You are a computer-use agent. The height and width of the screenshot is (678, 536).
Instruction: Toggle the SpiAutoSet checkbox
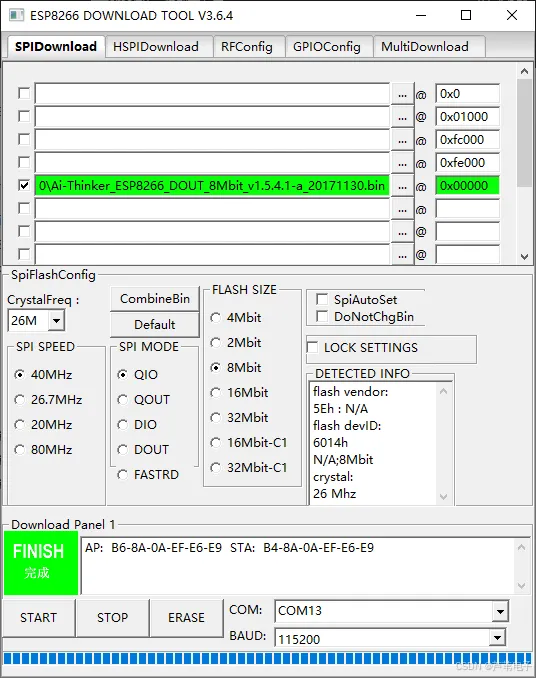click(x=322, y=299)
